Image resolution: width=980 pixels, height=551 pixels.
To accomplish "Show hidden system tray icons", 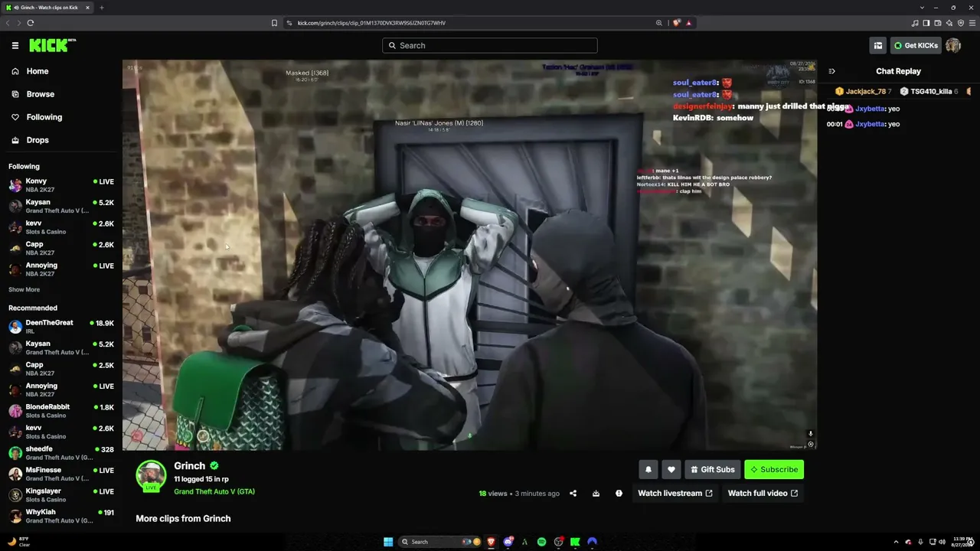I will (x=896, y=542).
